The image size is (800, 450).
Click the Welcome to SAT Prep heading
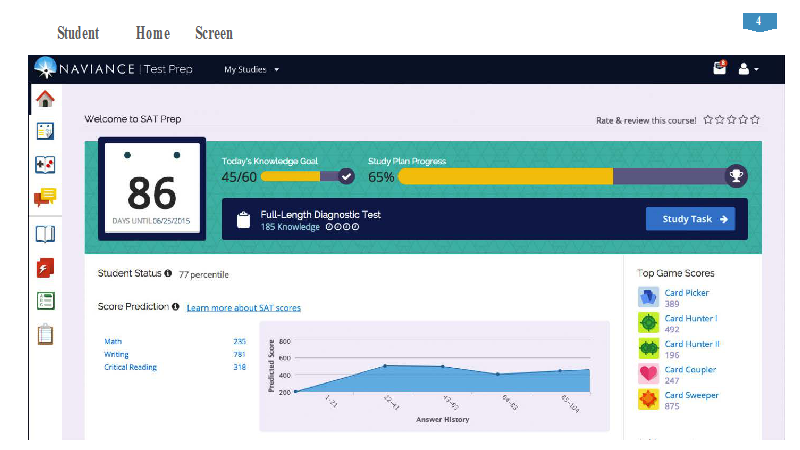point(133,119)
